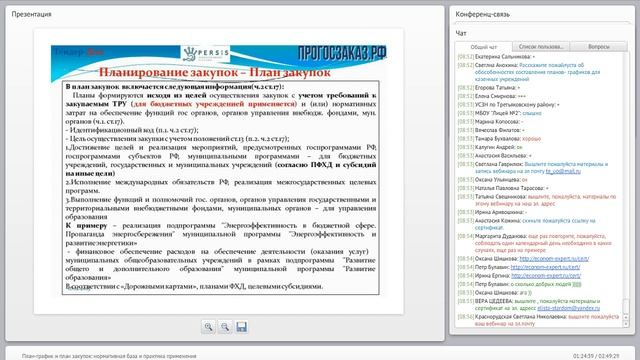Select Тамара Бухвалова's 'хорошо' message
Screen dimensions: 640x360
(499, 139)
